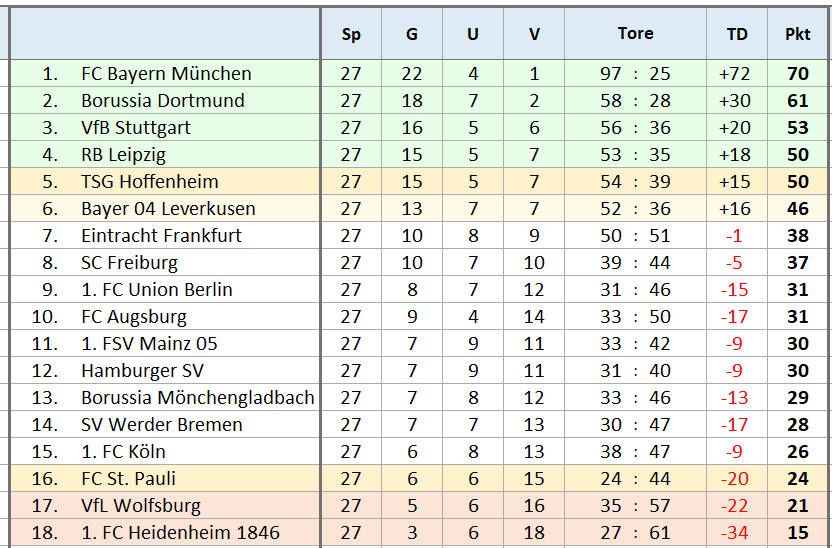The height and width of the screenshot is (548, 832).
Task: Click Heidenheim's -34 goal difference
Action: pos(735,533)
